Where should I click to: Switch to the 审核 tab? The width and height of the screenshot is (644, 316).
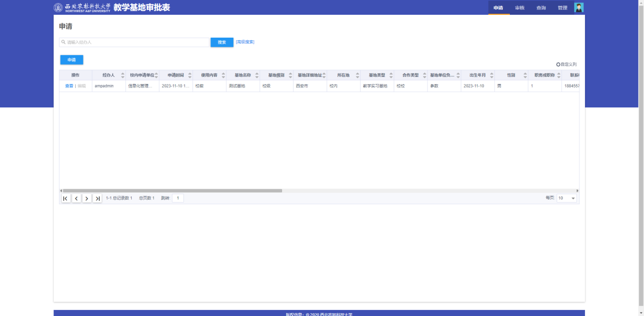coord(519,8)
